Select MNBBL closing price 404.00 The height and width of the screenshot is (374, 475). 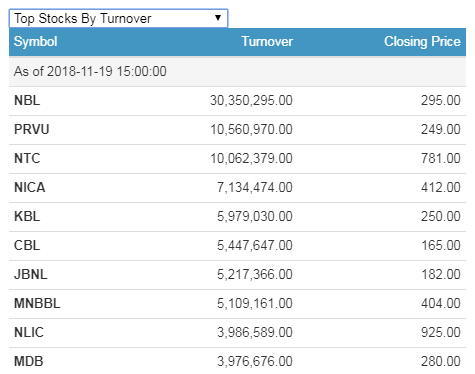click(441, 303)
